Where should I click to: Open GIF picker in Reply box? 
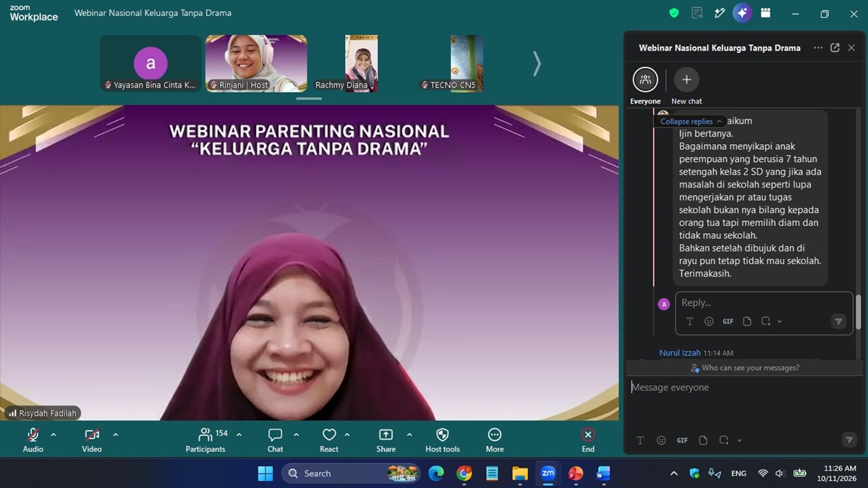point(728,321)
